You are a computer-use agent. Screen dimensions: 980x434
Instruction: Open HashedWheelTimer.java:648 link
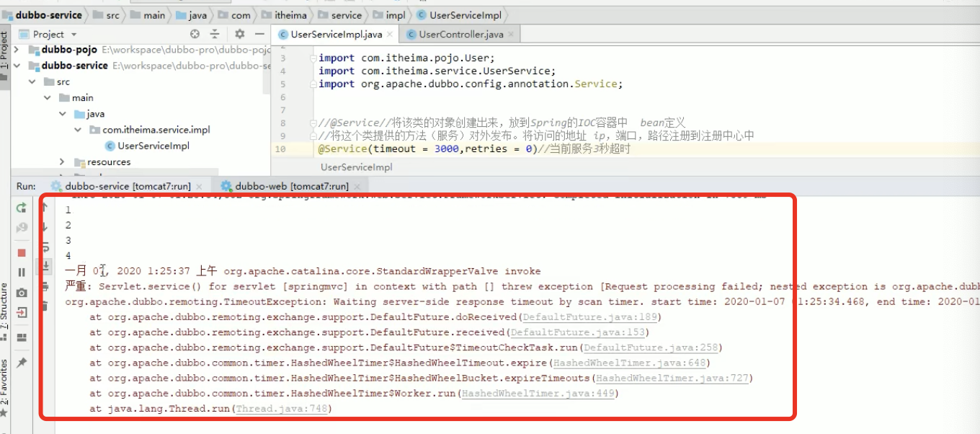(x=629, y=363)
